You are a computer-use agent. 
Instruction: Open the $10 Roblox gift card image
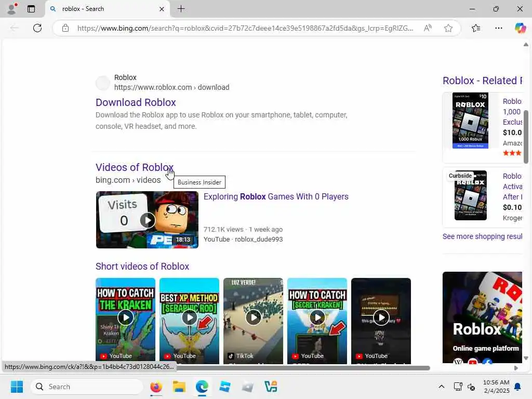470,121
